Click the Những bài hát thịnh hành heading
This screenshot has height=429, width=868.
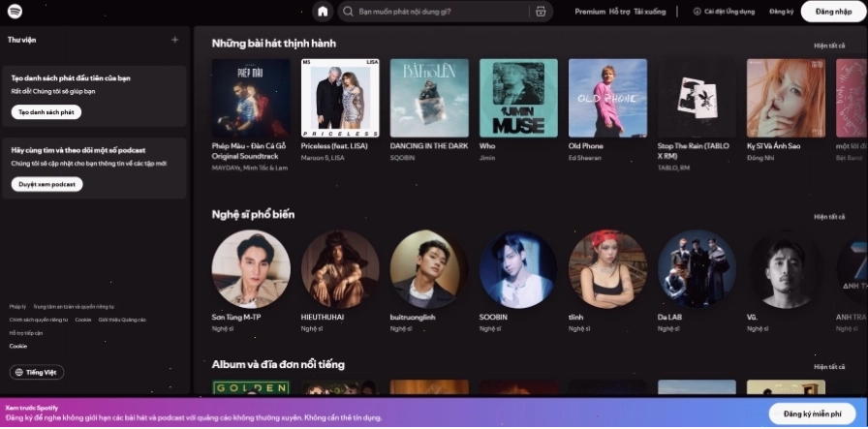[x=274, y=44]
